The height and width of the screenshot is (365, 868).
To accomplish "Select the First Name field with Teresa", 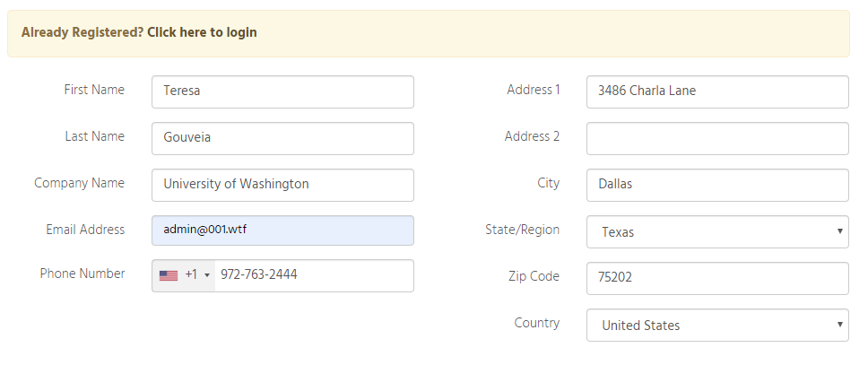I will 282,92.
